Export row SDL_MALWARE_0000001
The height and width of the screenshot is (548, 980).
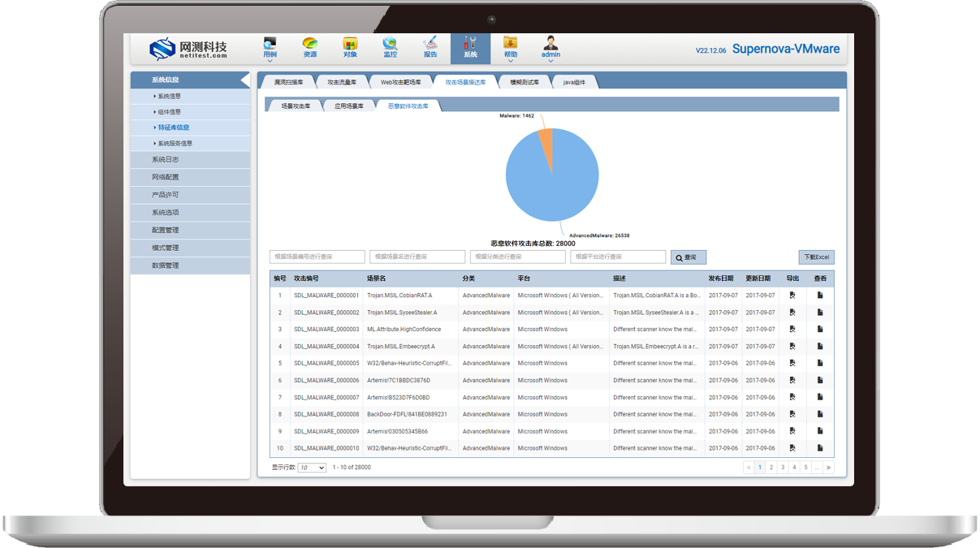792,296
